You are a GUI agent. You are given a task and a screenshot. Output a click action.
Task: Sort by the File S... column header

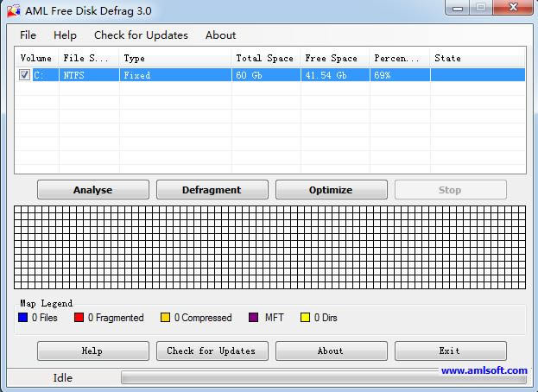(89, 58)
